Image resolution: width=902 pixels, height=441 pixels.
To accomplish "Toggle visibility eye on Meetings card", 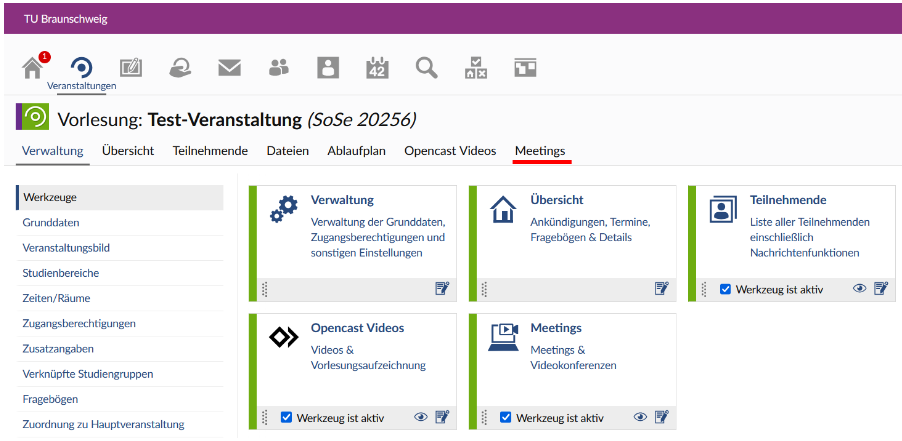I will point(640,417).
